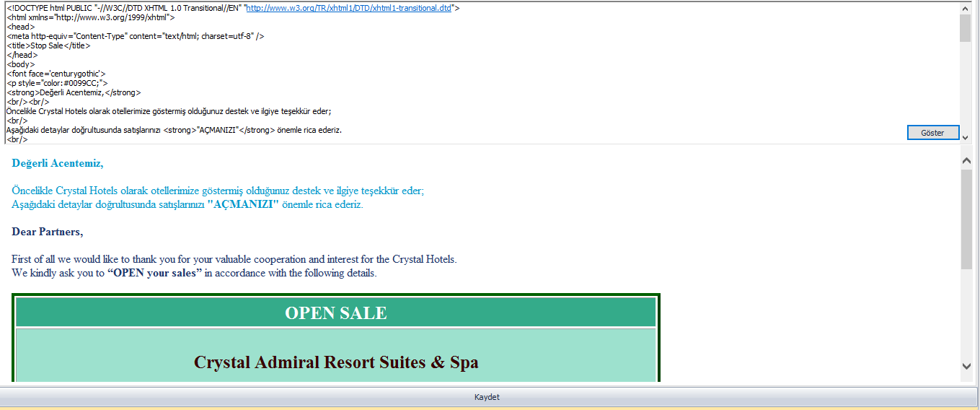Click the Göster button
This screenshot has width=980, height=410.
click(932, 133)
